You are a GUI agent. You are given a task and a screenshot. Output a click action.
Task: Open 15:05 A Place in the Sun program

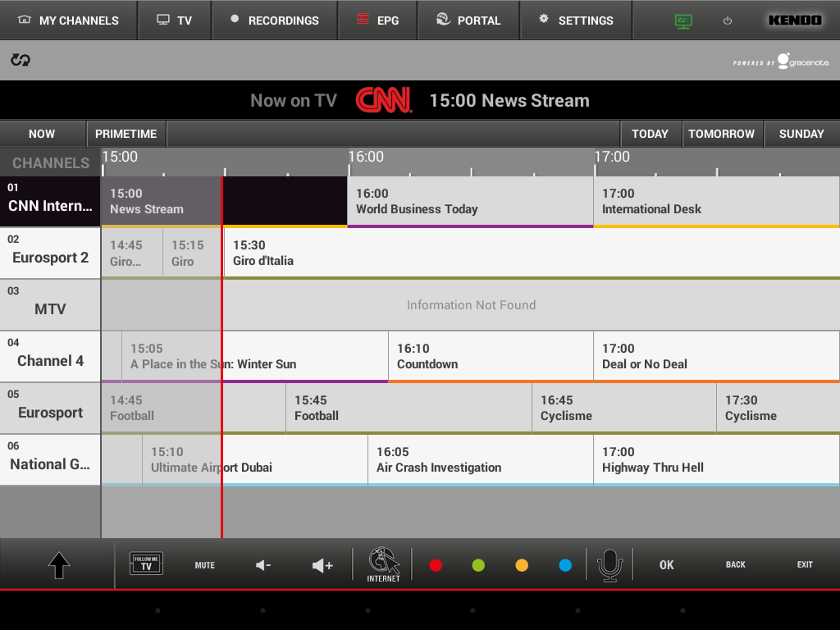coord(255,356)
